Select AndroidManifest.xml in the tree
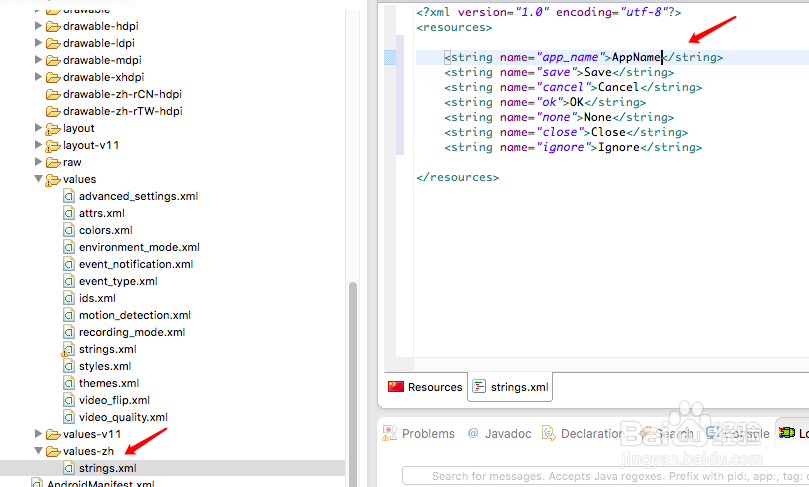Image resolution: width=809 pixels, height=487 pixels. tap(101, 483)
